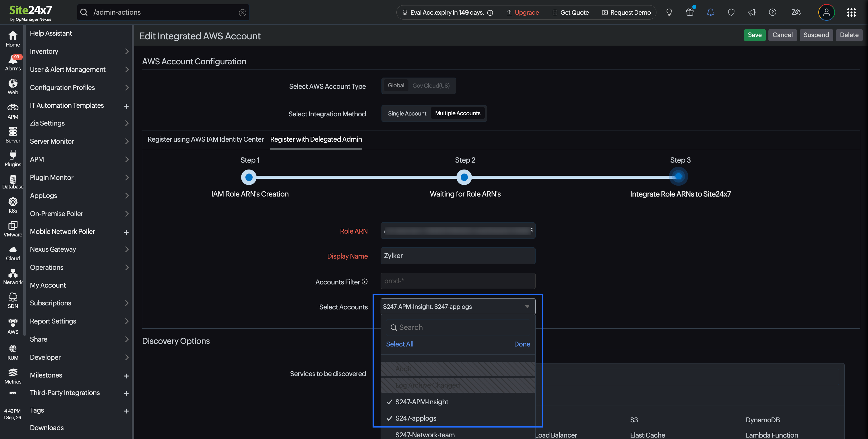Clear the admin-actions search text
This screenshot has height=439, width=868.
click(x=242, y=12)
